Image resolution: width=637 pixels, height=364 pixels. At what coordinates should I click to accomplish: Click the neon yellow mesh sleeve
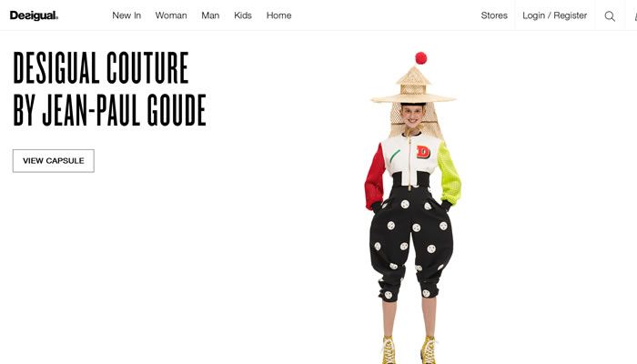pyautogui.click(x=450, y=174)
